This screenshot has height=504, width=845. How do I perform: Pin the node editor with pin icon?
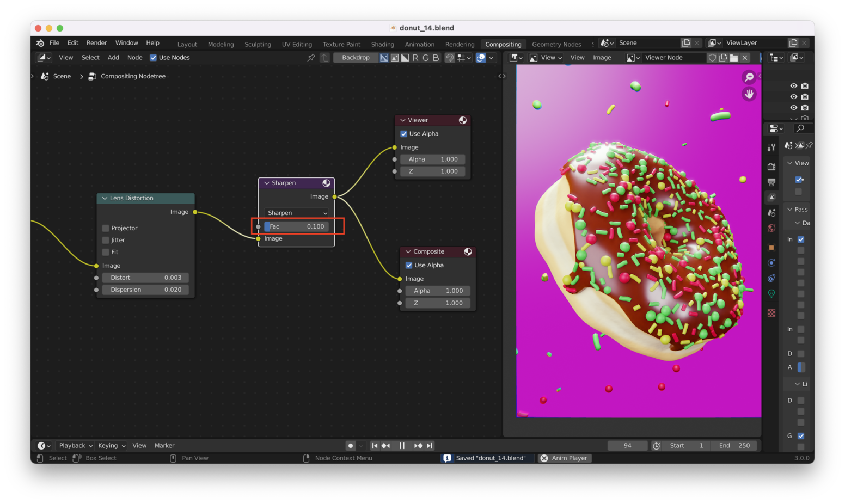[x=311, y=58]
